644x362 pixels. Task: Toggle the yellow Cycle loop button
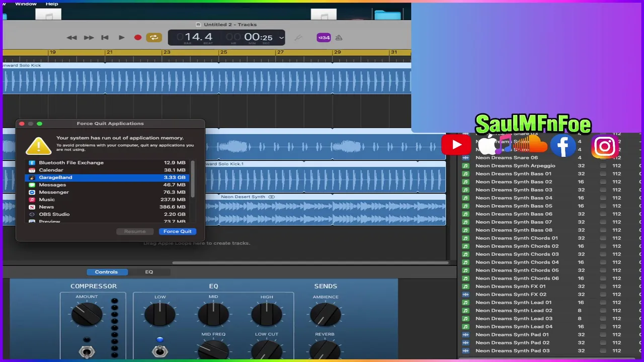(x=154, y=38)
